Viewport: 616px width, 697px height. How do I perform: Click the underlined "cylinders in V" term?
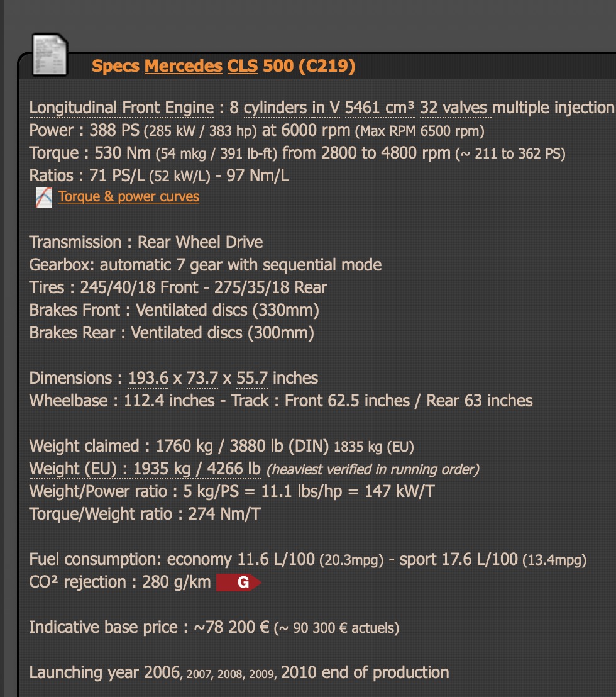[x=292, y=108]
